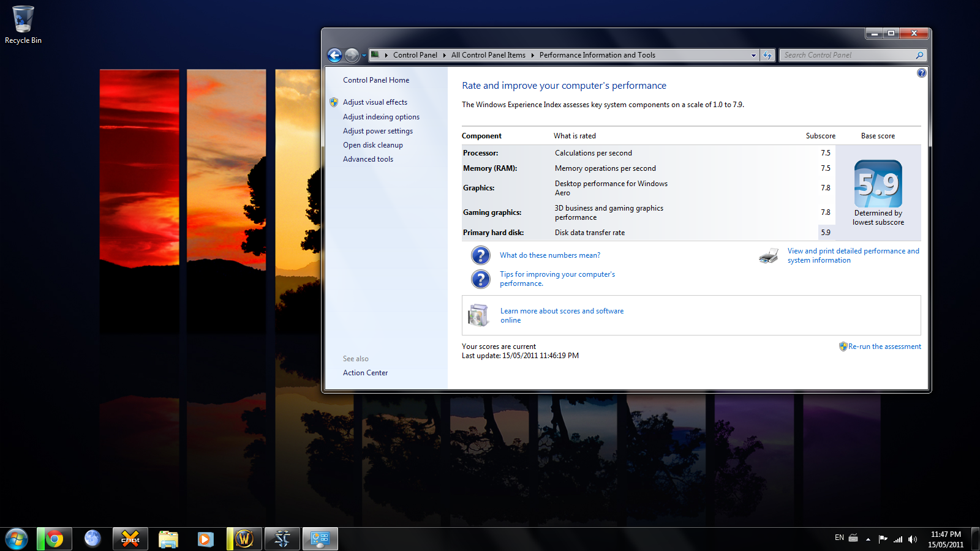Click the refresh button beside address bar

coord(767,55)
